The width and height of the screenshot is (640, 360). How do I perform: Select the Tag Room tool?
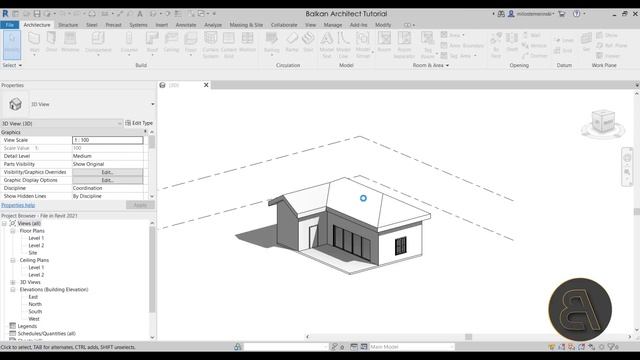pos(428,44)
